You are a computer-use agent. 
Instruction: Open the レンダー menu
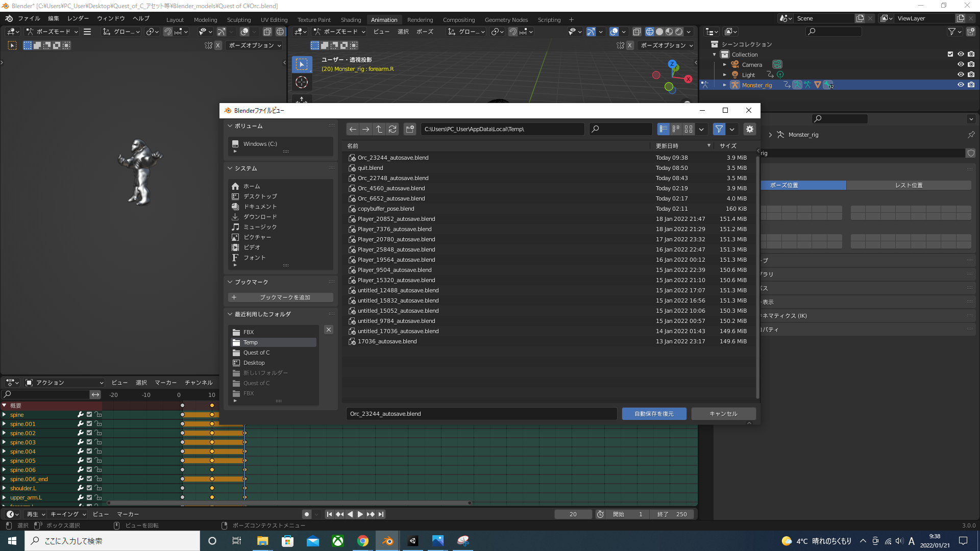tap(78, 18)
